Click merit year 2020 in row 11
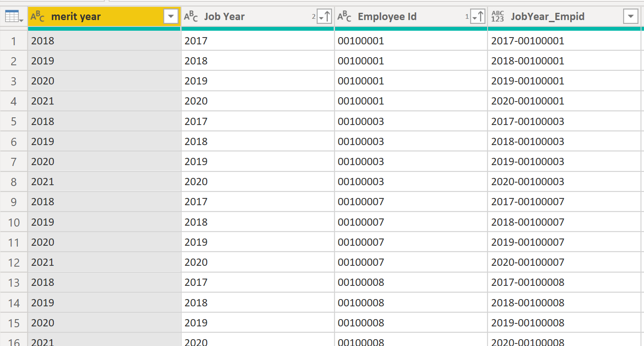Screen dimensions: 644x346 104,242
